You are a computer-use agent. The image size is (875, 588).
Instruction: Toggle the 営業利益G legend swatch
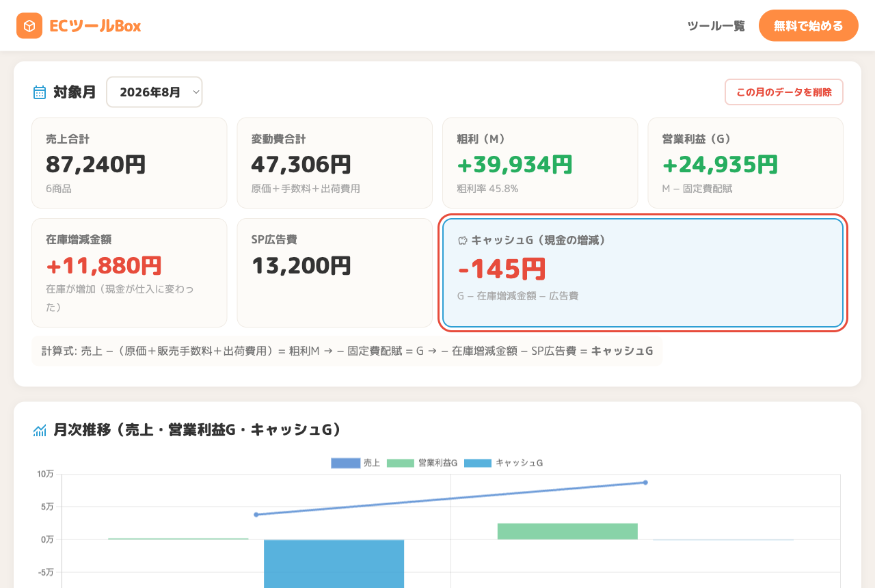pyautogui.click(x=401, y=463)
